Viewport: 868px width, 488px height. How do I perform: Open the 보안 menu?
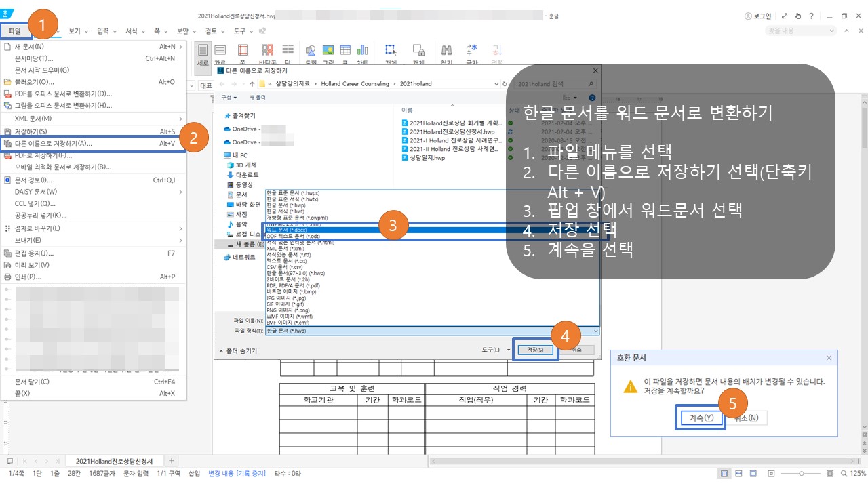[184, 30]
